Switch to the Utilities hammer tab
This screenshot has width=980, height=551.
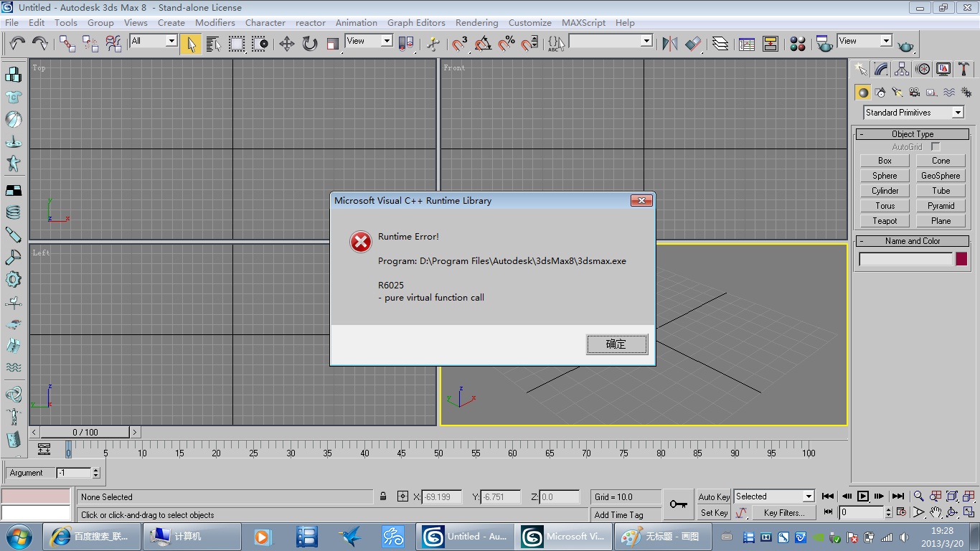click(x=965, y=69)
